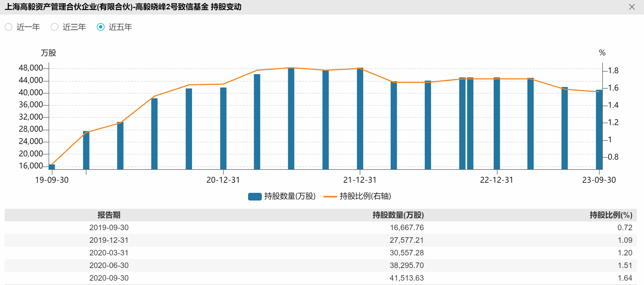Select the 近一年 radio button

tap(9, 27)
